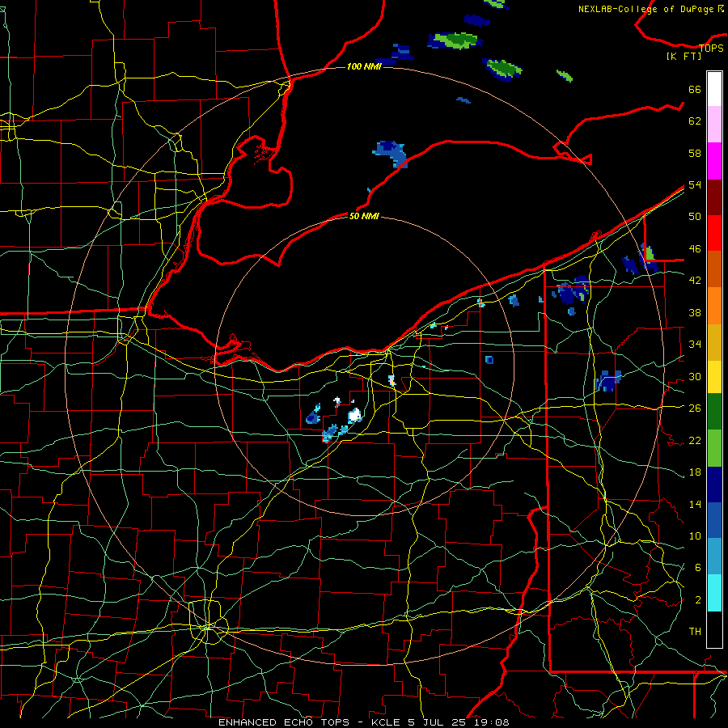
Task: Click the legend value 10
Action: pyautogui.click(x=695, y=535)
